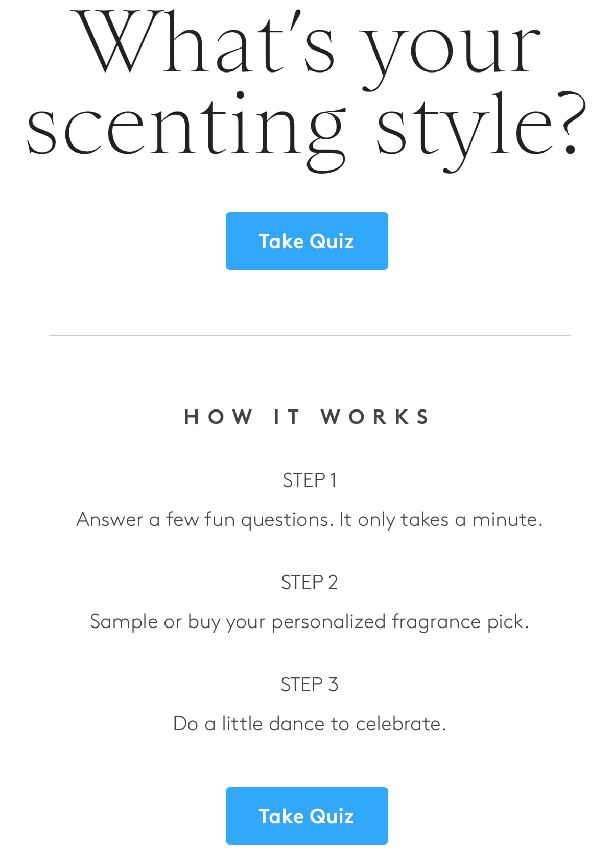The image size is (613, 868).
Task: Click the word "style?" in the heading
Action: point(480,128)
